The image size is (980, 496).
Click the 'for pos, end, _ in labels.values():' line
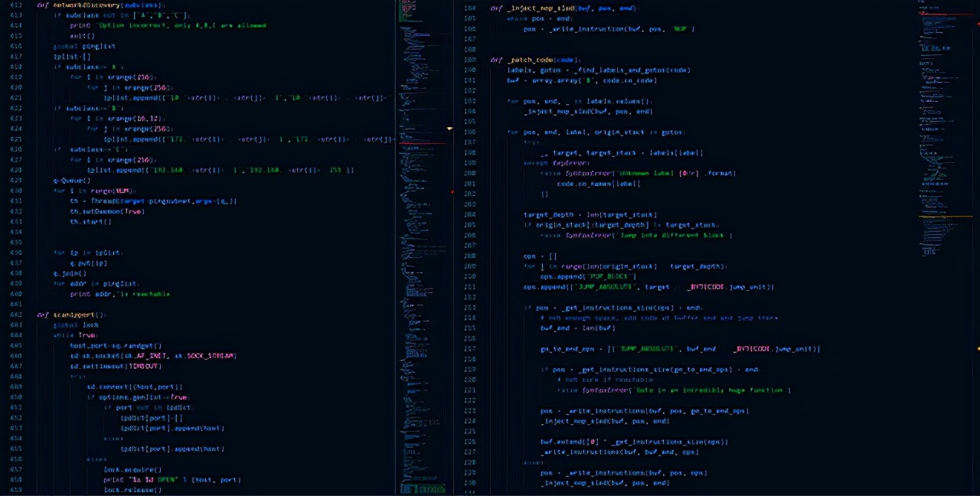[579, 101]
